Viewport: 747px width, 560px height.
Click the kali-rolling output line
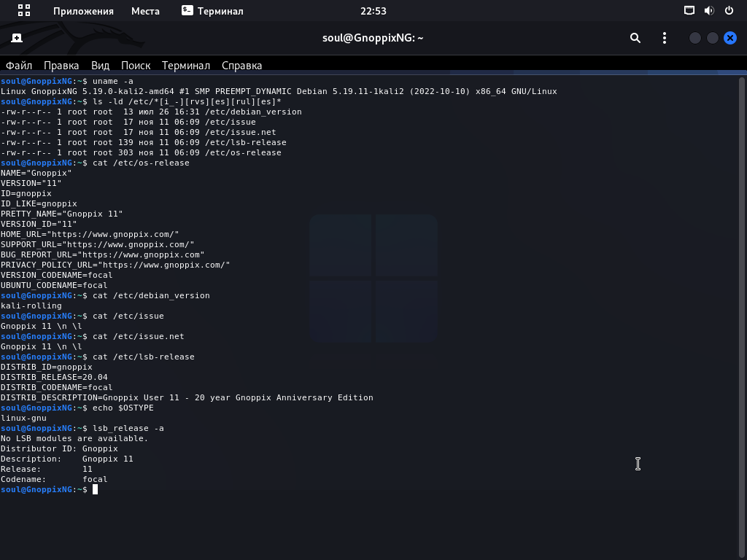pyautogui.click(x=31, y=306)
